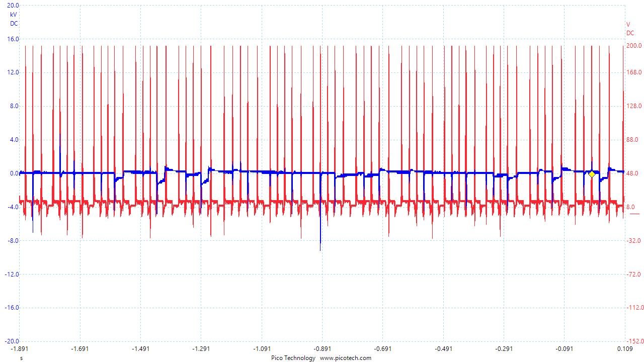The width and height of the screenshot is (644, 362).
Task: Click the -0.291 time axis value
Action: [x=504, y=348]
